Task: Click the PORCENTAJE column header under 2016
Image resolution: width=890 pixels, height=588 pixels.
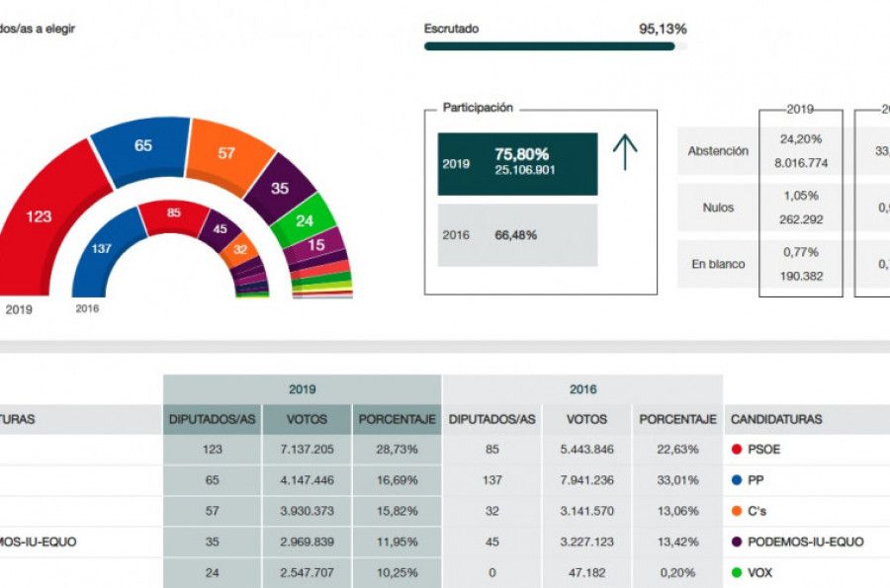Action: point(677,420)
